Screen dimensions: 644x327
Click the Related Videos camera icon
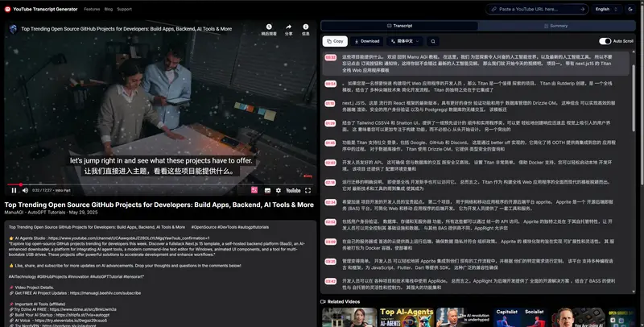(324, 301)
